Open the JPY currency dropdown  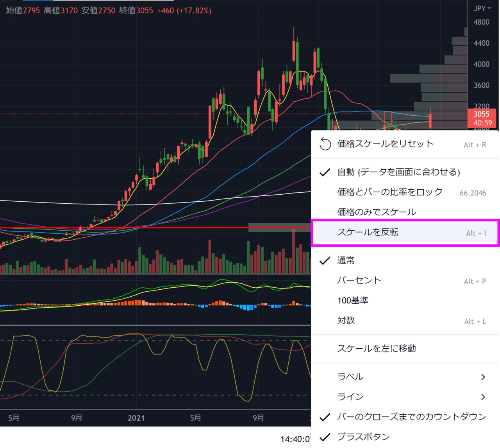(482, 8)
